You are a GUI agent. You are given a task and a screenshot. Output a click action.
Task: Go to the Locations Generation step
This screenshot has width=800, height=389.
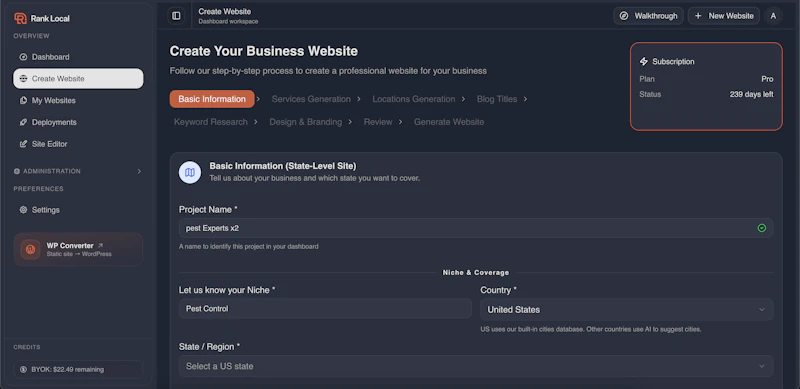414,99
